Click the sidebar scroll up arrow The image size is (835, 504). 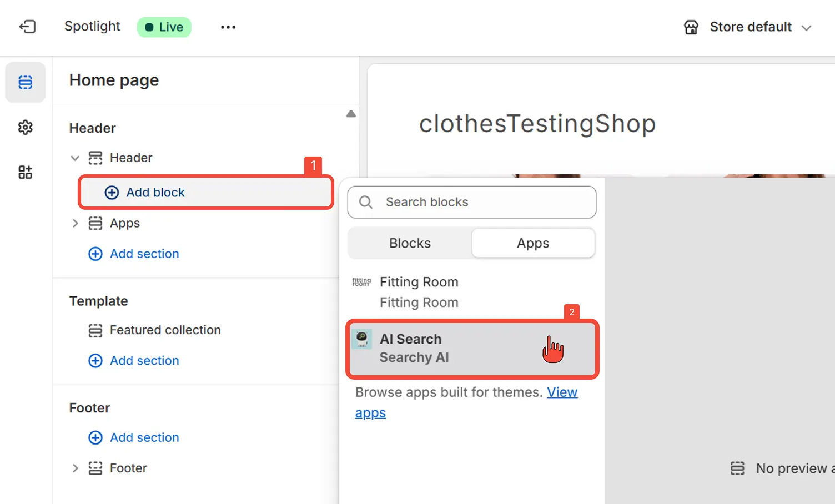[351, 114]
